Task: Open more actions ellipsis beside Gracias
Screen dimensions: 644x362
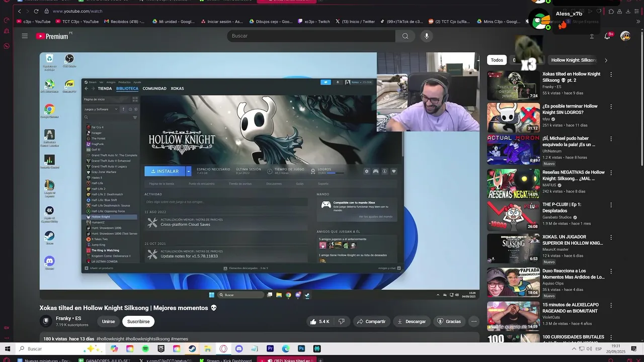Action: tap(473, 321)
